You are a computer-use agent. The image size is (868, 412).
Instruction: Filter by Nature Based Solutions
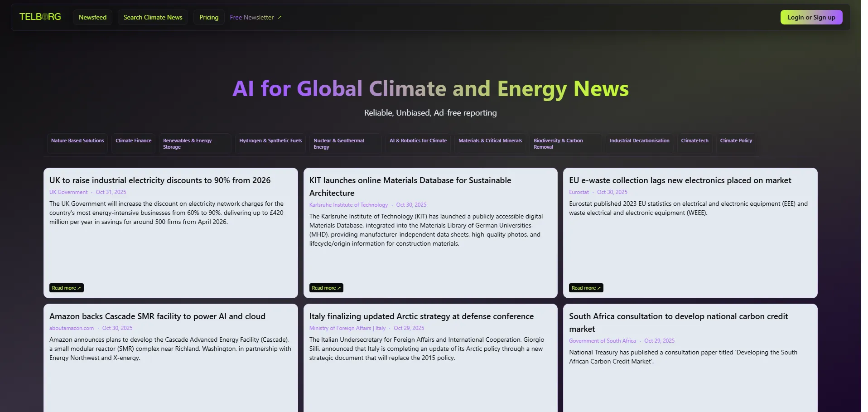pyautogui.click(x=77, y=141)
